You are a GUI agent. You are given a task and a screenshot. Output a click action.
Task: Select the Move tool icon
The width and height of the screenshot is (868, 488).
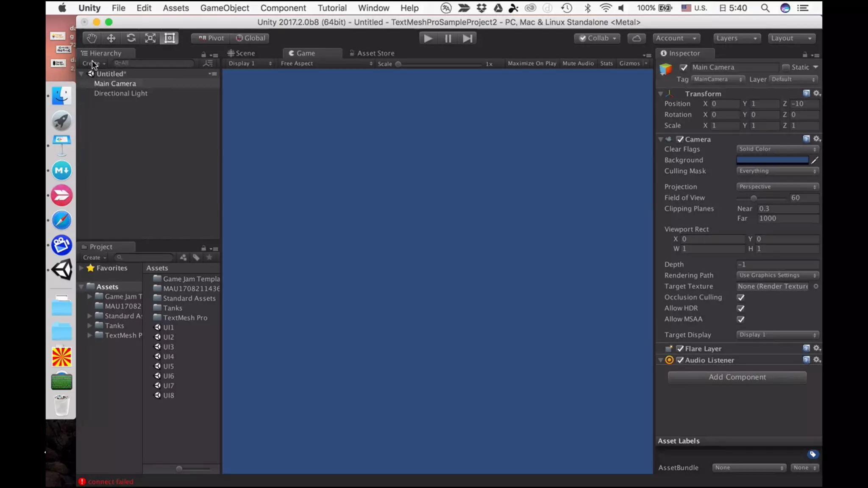coord(111,38)
